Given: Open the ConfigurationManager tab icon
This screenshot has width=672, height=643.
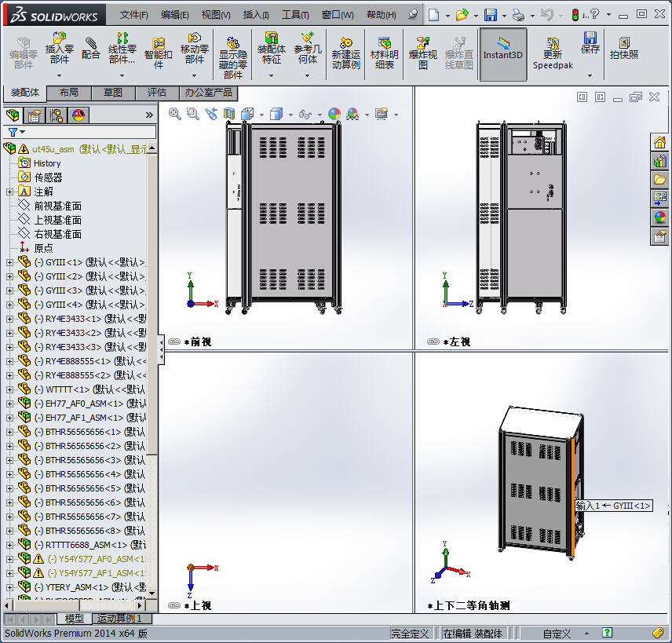Looking at the screenshot, I should 57,115.
